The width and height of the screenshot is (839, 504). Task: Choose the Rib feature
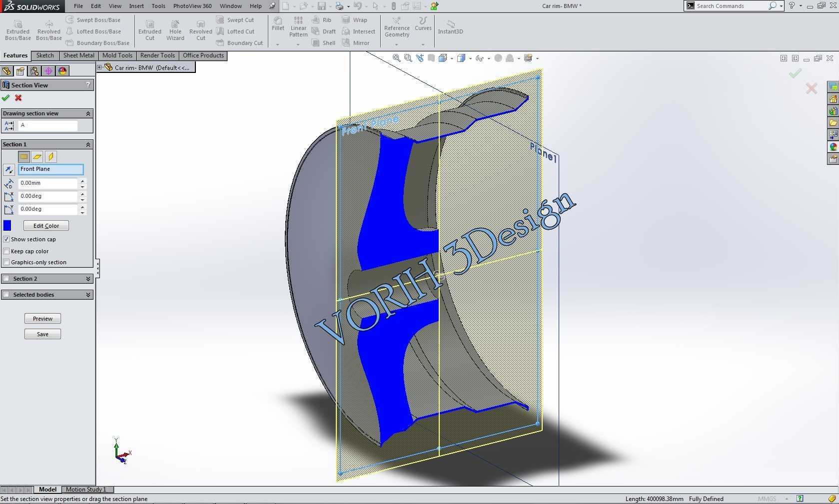(x=321, y=20)
